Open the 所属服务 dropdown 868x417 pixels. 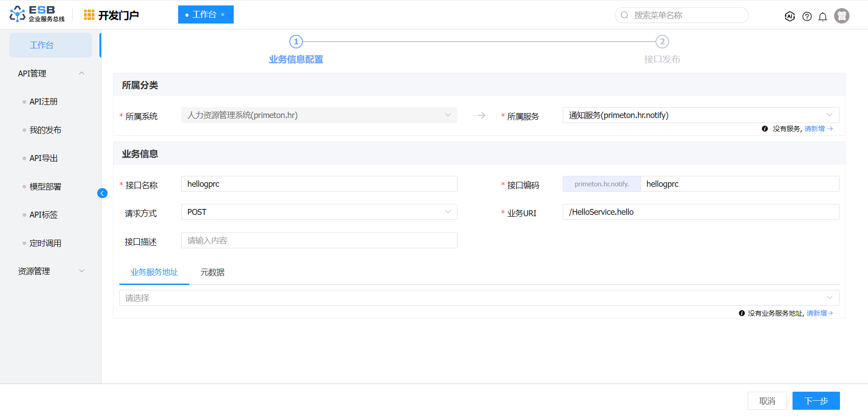[700, 115]
